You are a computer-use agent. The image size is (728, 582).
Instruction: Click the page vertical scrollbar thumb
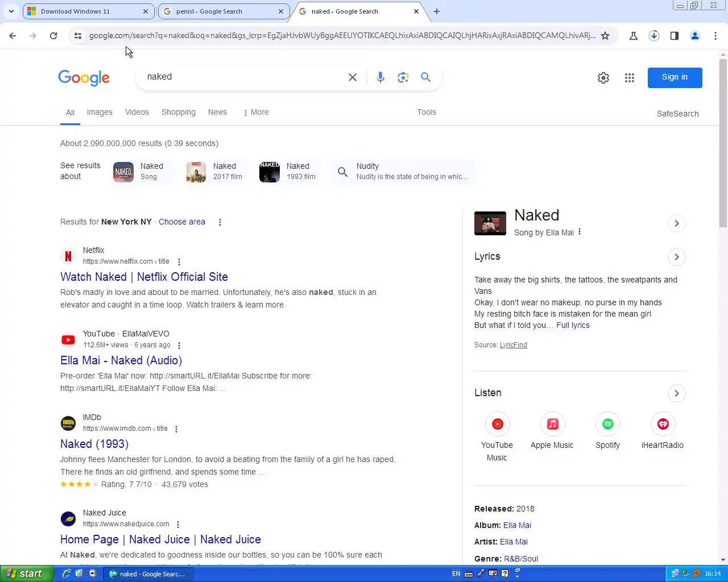point(723,143)
